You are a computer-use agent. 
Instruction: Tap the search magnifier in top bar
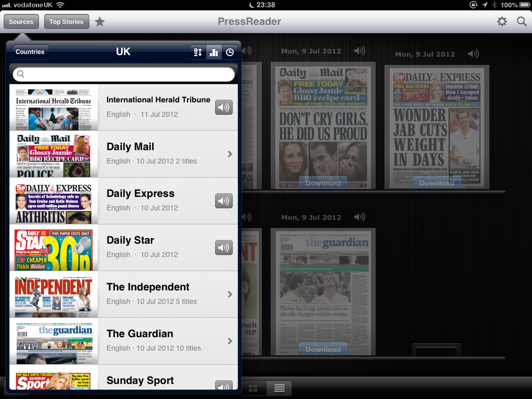pos(522,21)
